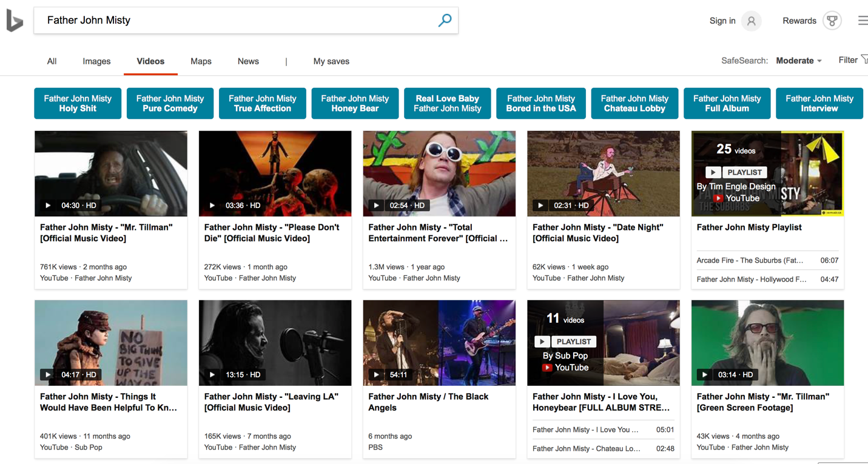This screenshot has height=464, width=868.
Task: Open "Mr. Tillman" Green Screen Footage title
Action: pyautogui.click(x=763, y=402)
